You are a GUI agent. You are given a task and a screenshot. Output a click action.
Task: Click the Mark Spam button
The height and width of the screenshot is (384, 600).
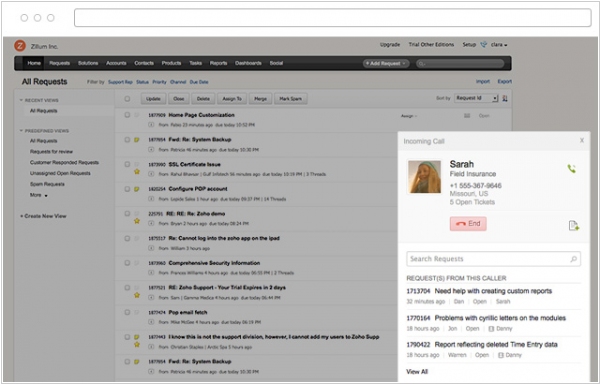pos(290,99)
